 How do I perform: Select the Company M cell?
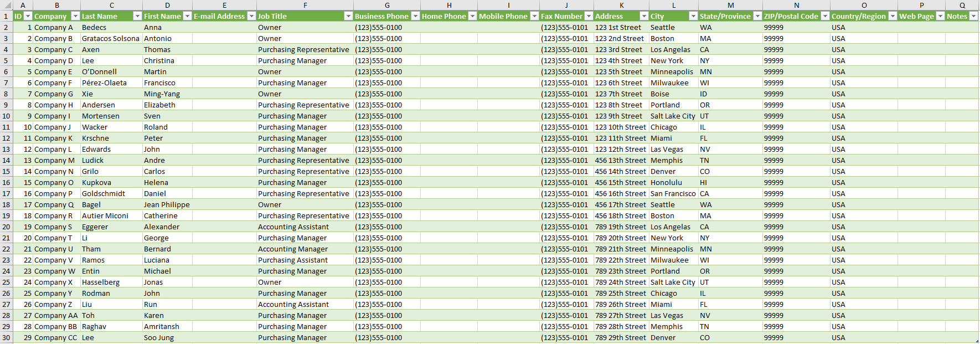pyautogui.click(x=56, y=160)
